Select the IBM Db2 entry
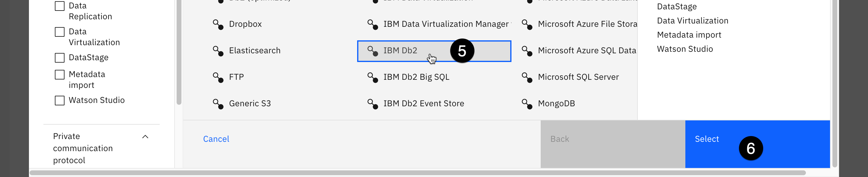This screenshot has height=177, width=868. point(434,51)
